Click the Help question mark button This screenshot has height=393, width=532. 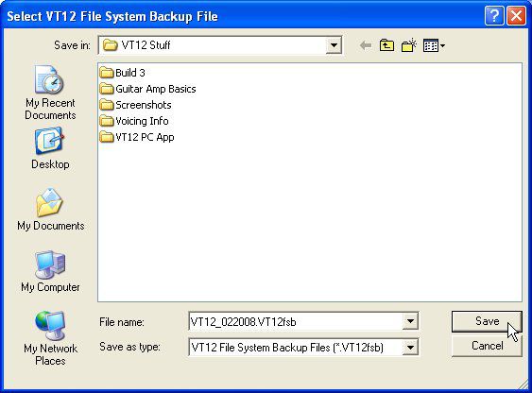(494, 16)
